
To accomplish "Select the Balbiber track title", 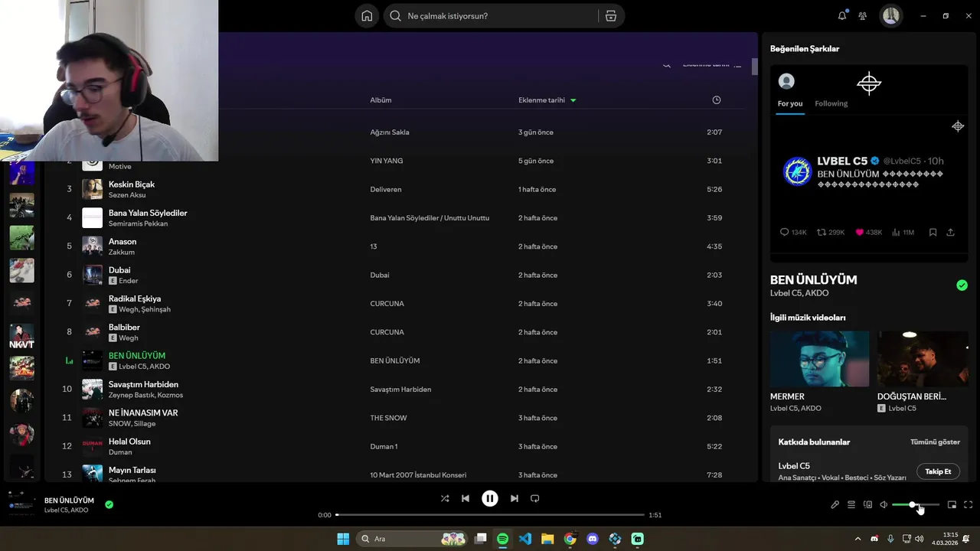I will coord(124,328).
